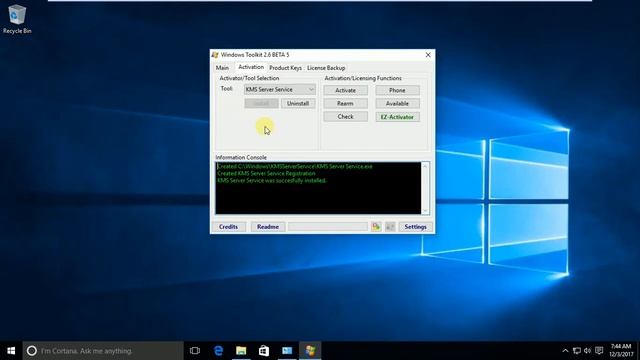Open the Credits button
The height and width of the screenshot is (360, 640).
229,227
